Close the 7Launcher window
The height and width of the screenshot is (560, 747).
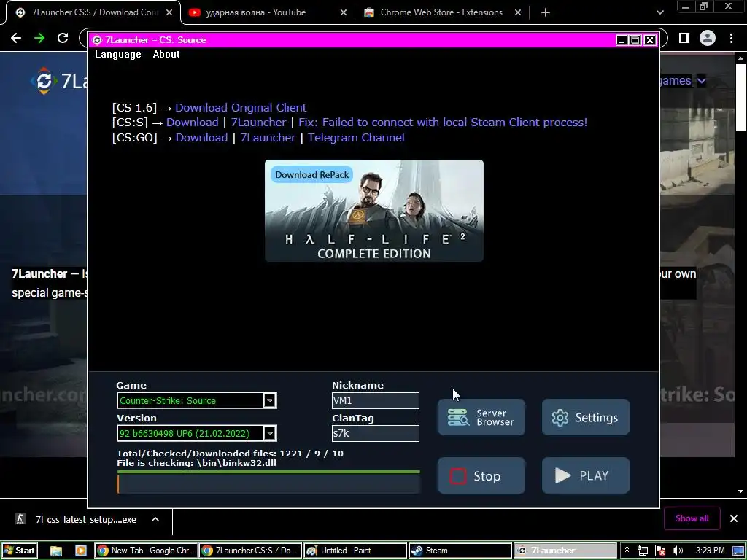pyautogui.click(x=650, y=40)
